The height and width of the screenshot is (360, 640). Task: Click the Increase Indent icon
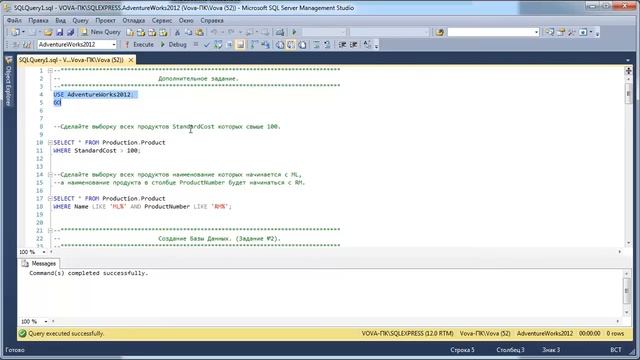click(353, 44)
